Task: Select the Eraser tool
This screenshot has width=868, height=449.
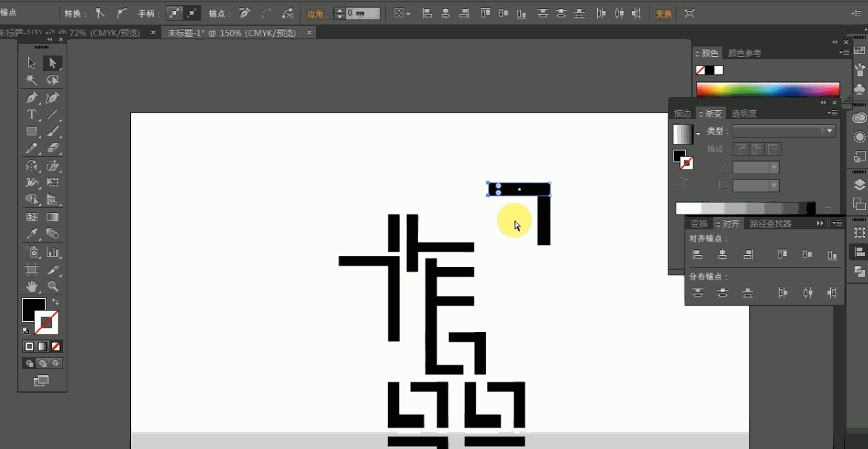Action: click(53, 149)
